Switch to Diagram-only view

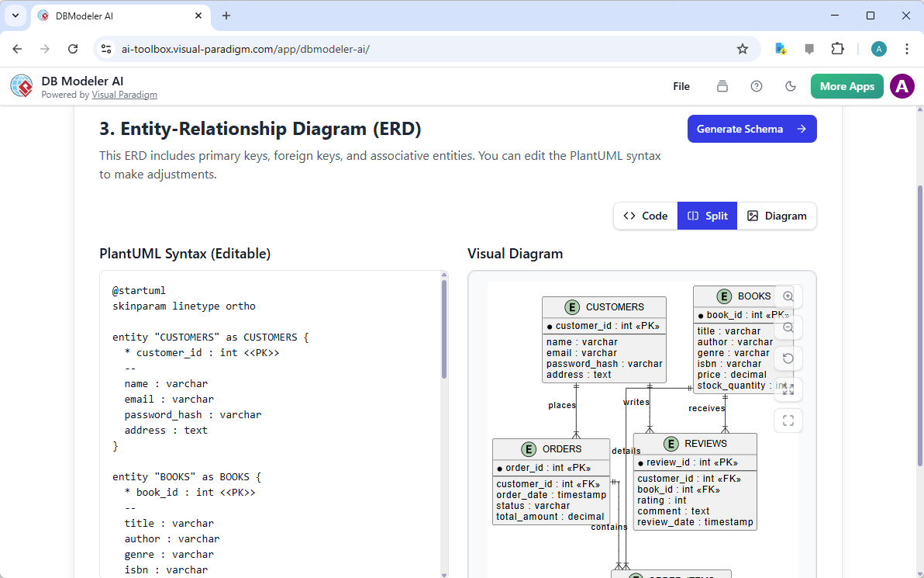777,216
